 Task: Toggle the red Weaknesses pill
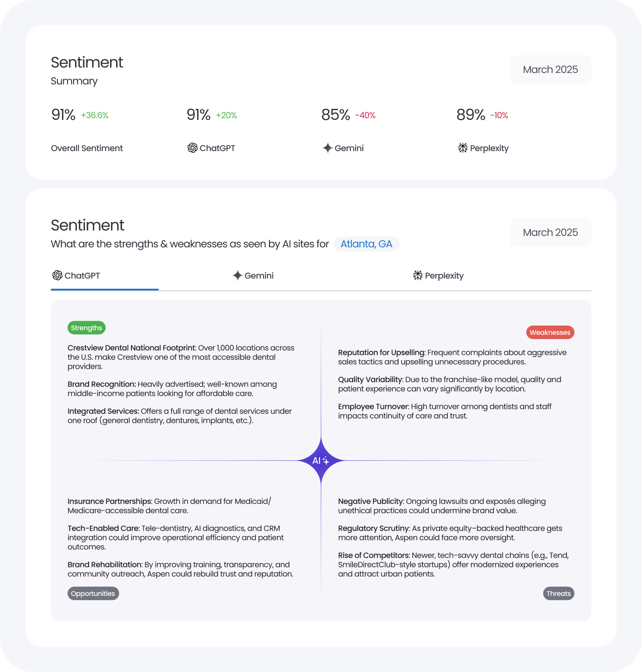(x=550, y=332)
